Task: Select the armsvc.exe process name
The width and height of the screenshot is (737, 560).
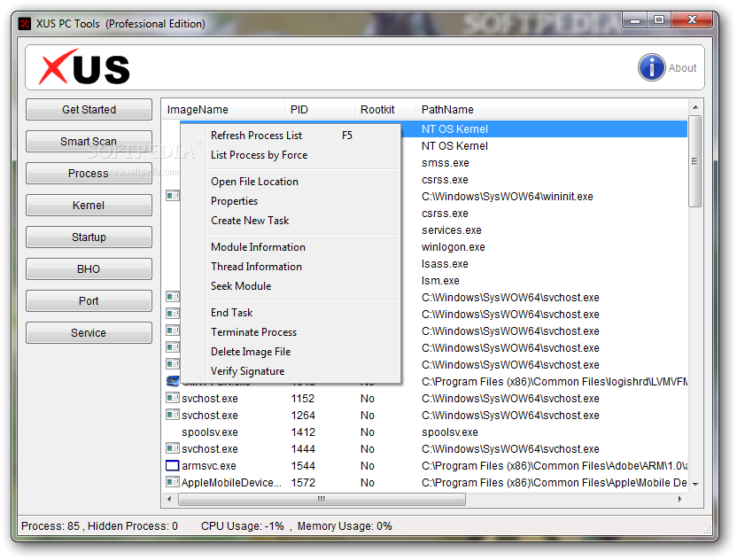Action: [x=209, y=466]
